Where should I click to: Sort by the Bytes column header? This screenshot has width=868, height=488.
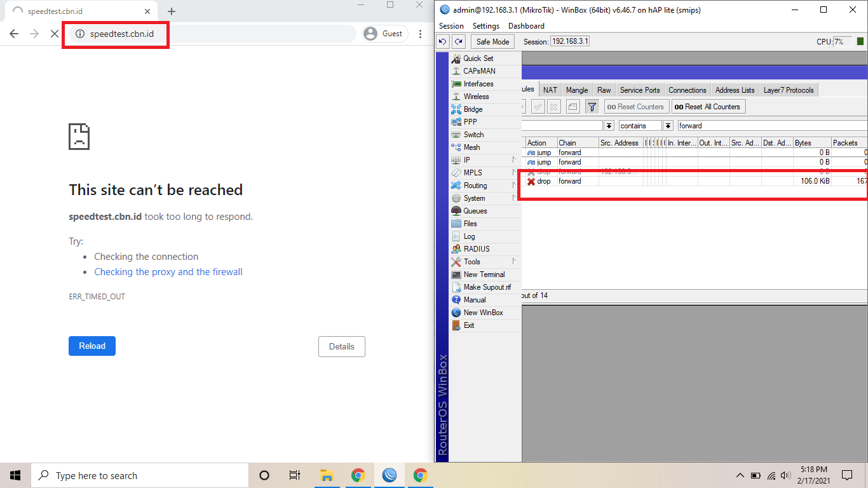click(x=811, y=143)
